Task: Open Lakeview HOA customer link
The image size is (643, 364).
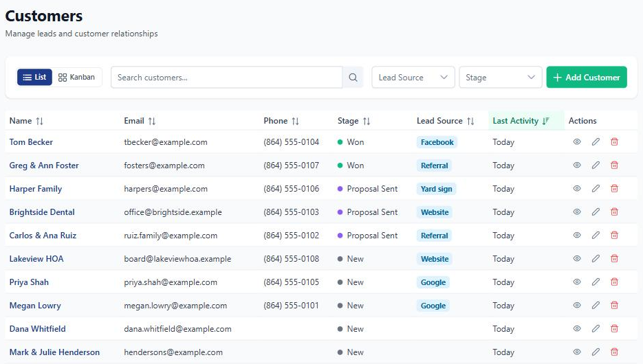Action: 36,259
